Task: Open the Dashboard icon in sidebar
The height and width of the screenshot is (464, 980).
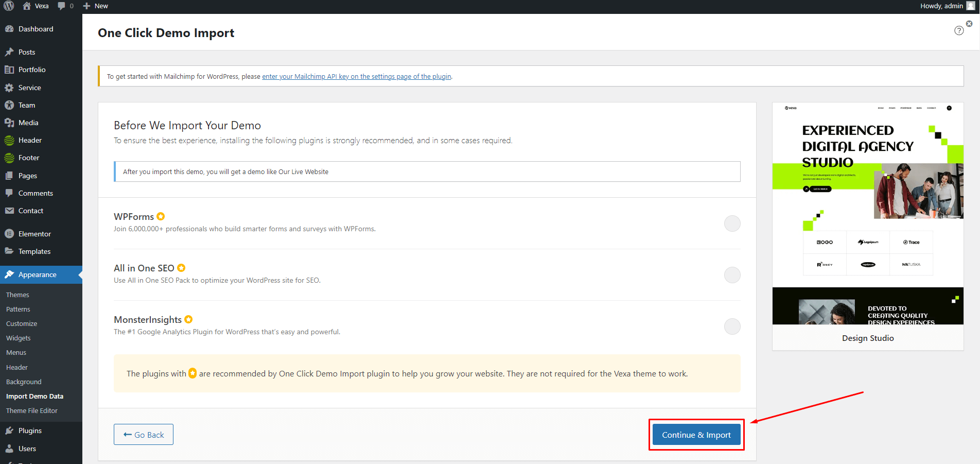Action: click(9, 29)
